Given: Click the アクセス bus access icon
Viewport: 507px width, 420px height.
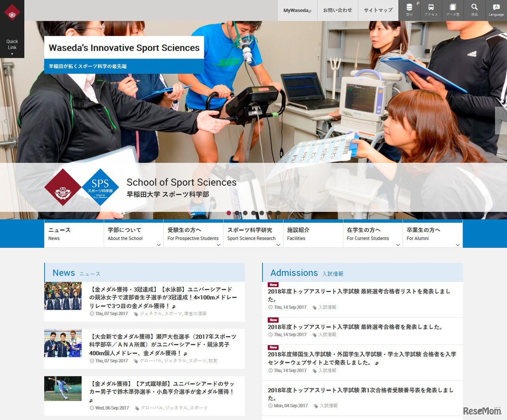Looking at the screenshot, I should click(x=431, y=10).
